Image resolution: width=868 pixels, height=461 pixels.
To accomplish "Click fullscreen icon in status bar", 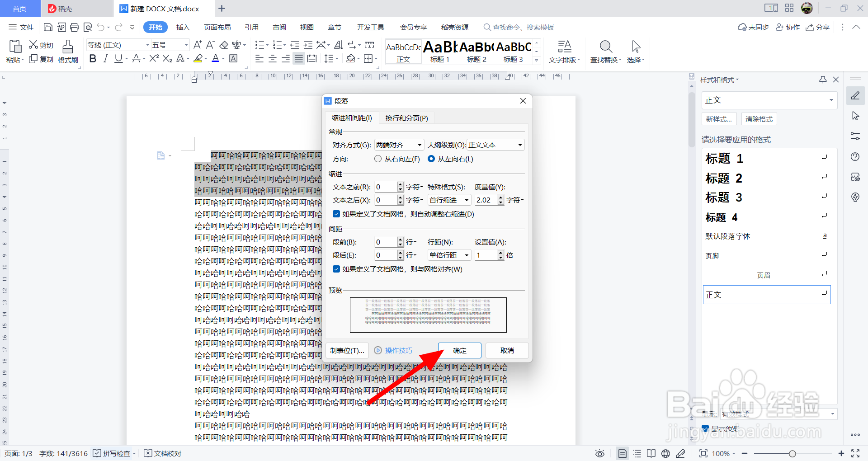I will 855,453.
